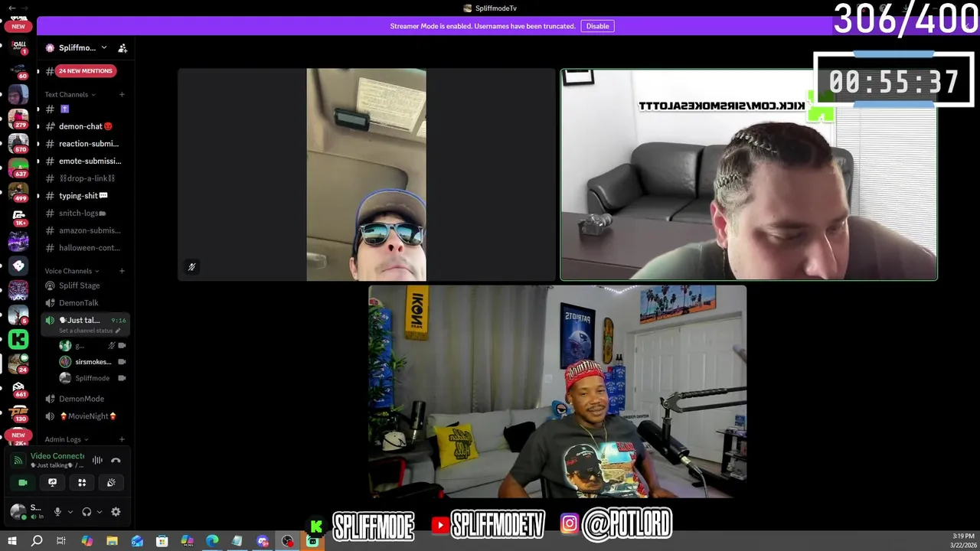
Task: Launch Microsoft Edge from the taskbar
Action: (212, 541)
